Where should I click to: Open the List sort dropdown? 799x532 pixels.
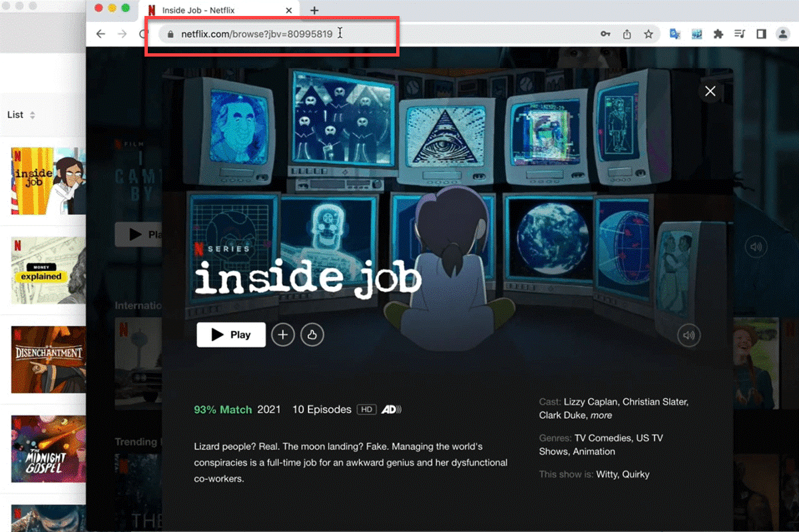pyautogui.click(x=21, y=115)
